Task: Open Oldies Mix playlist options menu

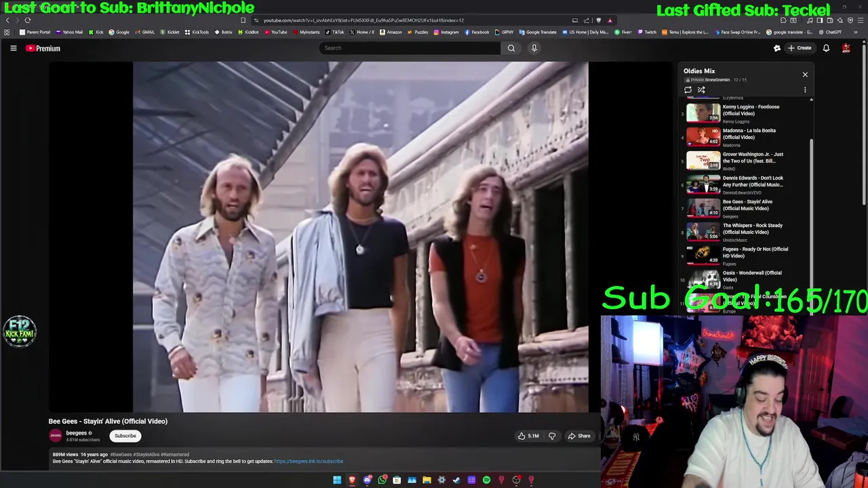Action: pos(805,89)
